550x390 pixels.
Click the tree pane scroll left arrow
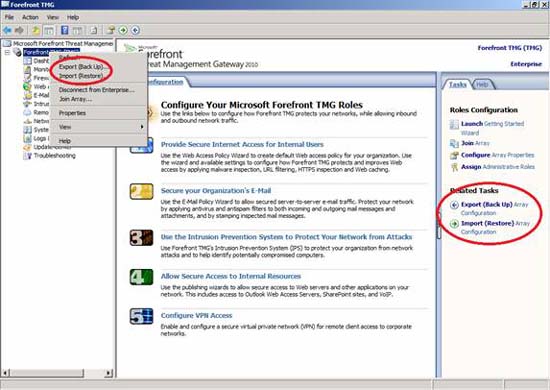coord(5,373)
